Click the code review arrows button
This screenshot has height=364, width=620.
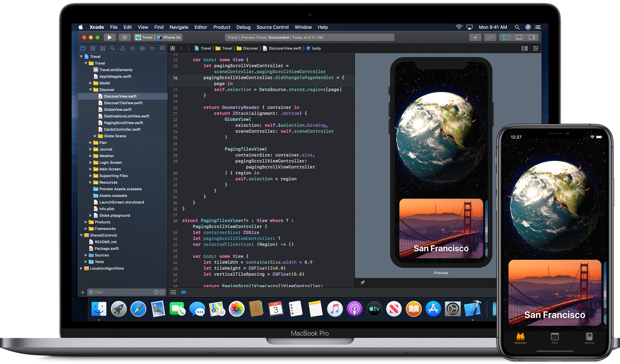(x=490, y=37)
